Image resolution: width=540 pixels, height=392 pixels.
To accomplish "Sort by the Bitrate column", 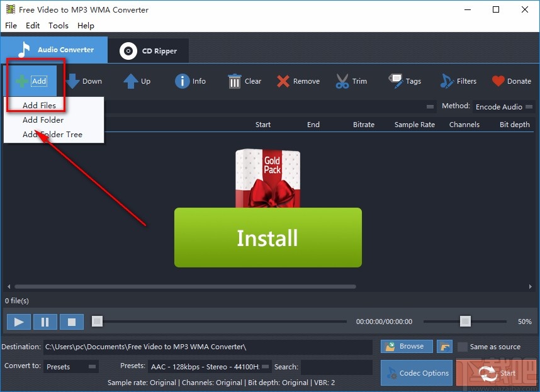I will click(363, 125).
